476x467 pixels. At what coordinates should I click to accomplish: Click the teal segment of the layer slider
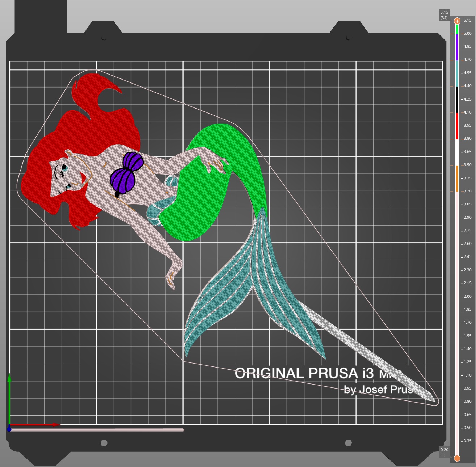(x=457, y=73)
